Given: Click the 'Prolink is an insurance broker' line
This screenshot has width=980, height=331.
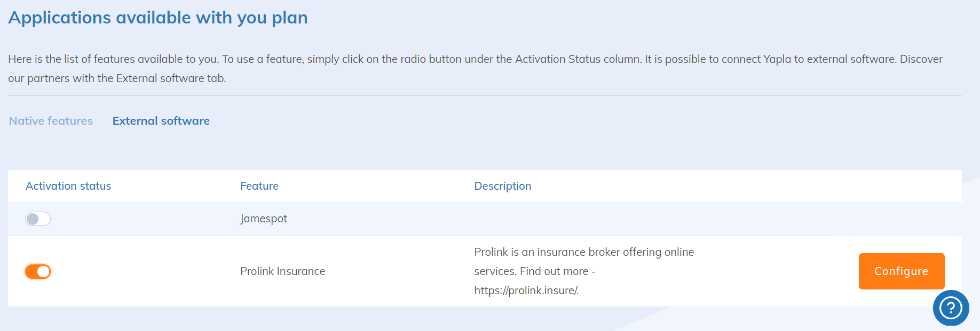Looking at the screenshot, I should [x=584, y=252].
